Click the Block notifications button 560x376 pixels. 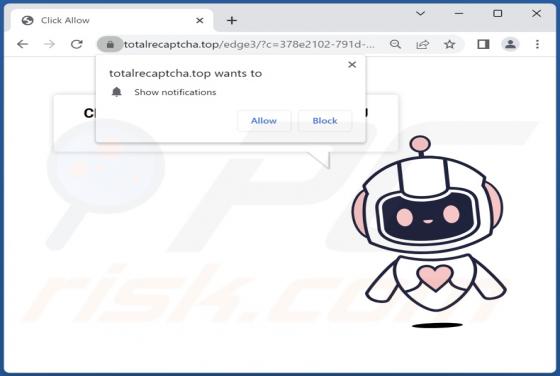[x=325, y=121]
